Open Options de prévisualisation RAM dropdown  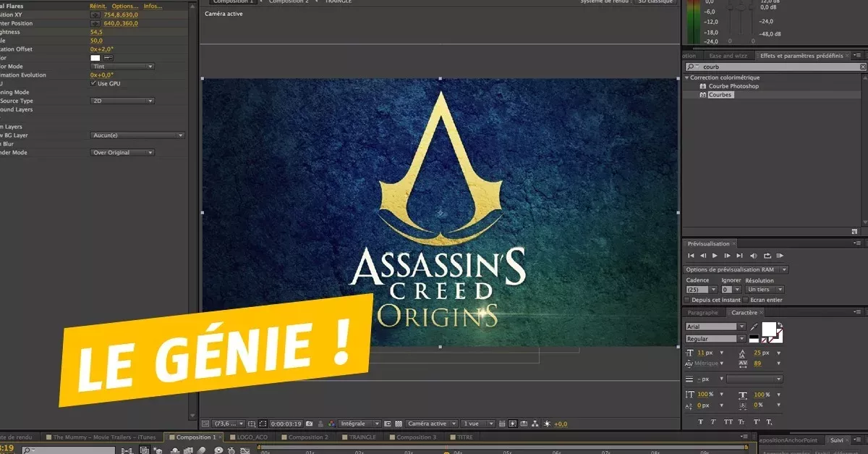736,269
